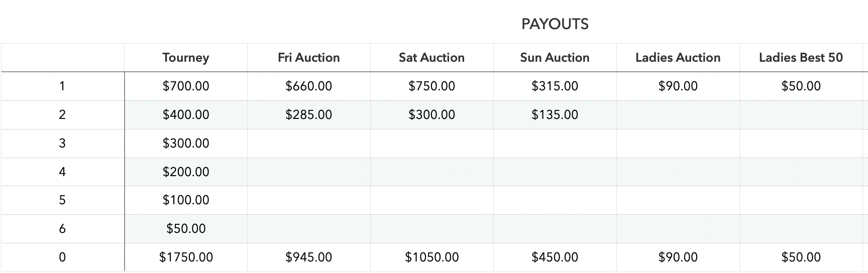Select the Sun Auction column header
868x273 pixels.
click(x=555, y=58)
